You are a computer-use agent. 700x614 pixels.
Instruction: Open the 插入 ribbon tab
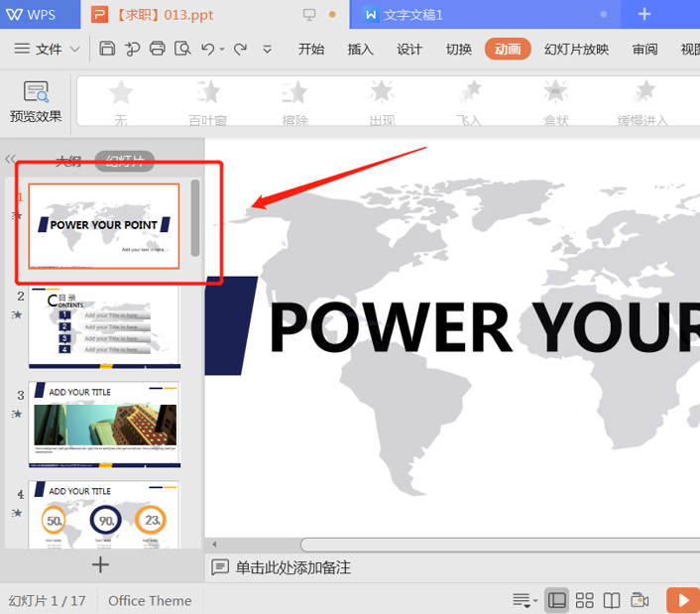pos(360,49)
